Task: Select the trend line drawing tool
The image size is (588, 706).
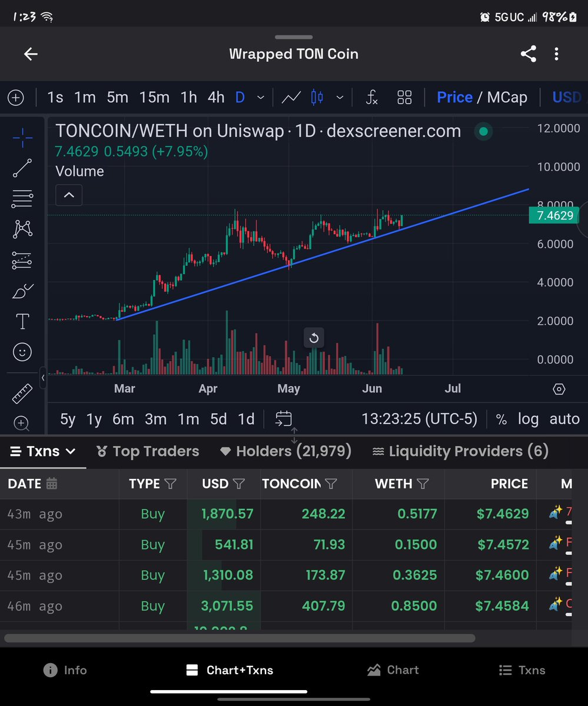Action: (x=22, y=168)
